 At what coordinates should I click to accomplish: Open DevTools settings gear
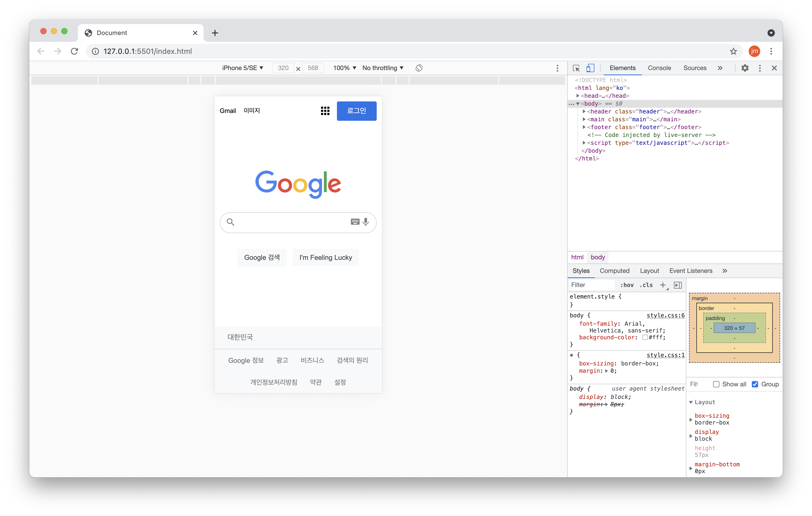click(745, 68)
